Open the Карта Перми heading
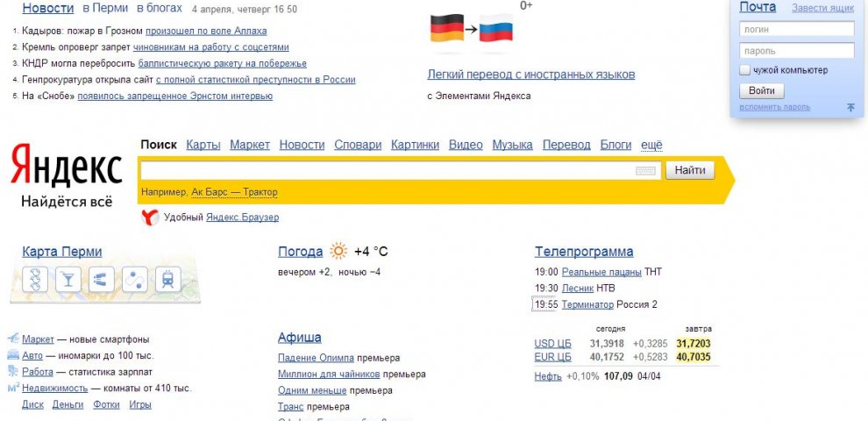Viewport: 868px width, 421px height. click(62, 252)
